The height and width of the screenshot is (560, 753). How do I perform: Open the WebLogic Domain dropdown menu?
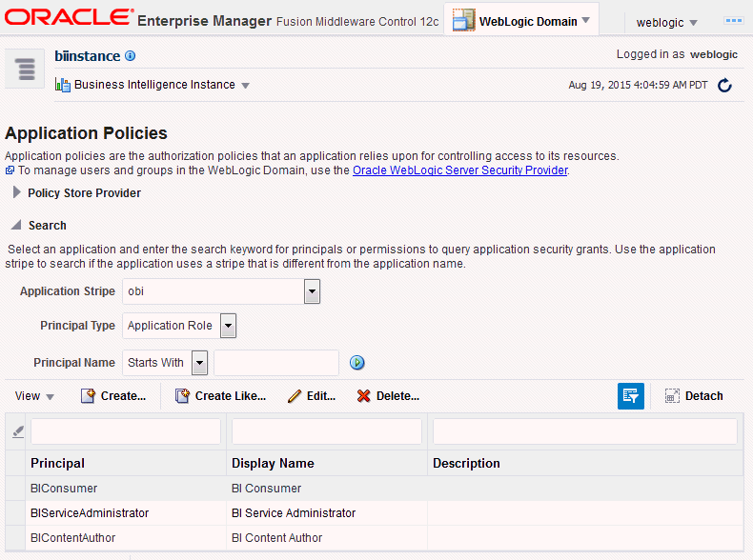(x=585, y=21)
